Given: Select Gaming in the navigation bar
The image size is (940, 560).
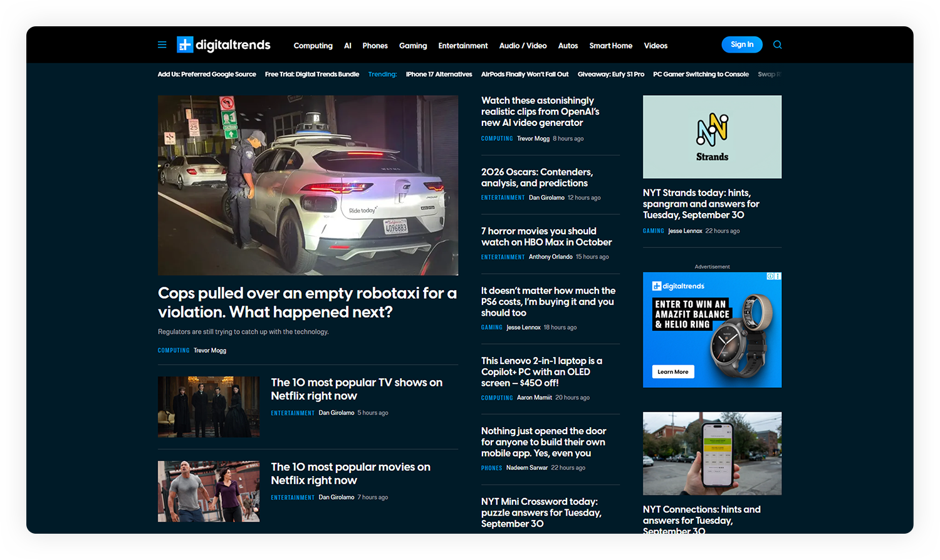Looking at the screenshot, I should pyautogui.click(x=413, y=46).
